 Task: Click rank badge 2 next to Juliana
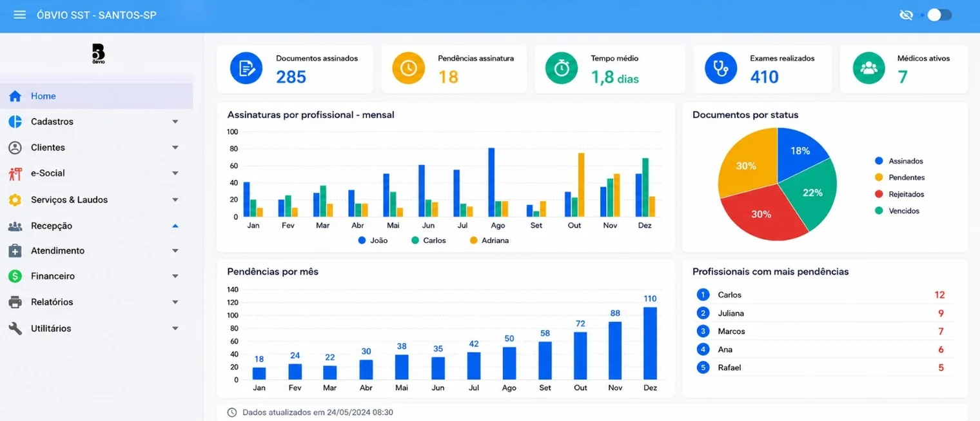point(703,313)
